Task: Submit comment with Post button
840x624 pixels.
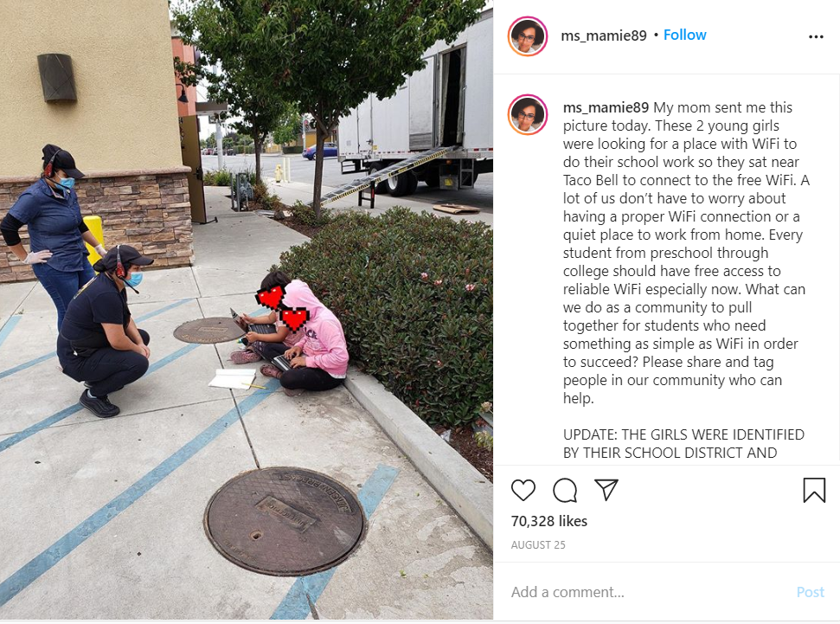Action: click(x=810, y=592)
